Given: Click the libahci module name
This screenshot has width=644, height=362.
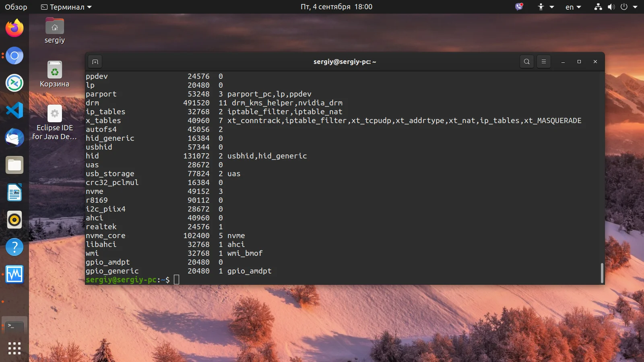Looking at the screenshot, I should [x=101, y=245].
